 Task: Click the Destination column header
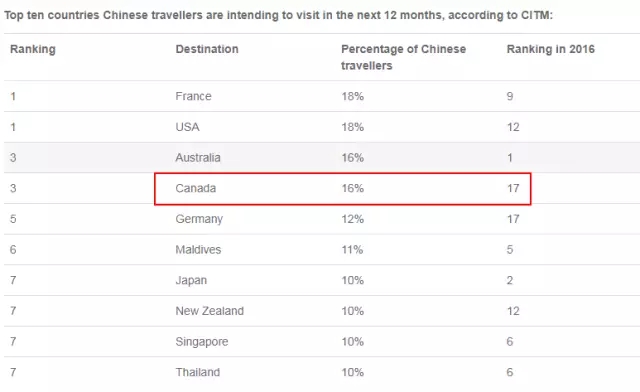click(207, 49)
